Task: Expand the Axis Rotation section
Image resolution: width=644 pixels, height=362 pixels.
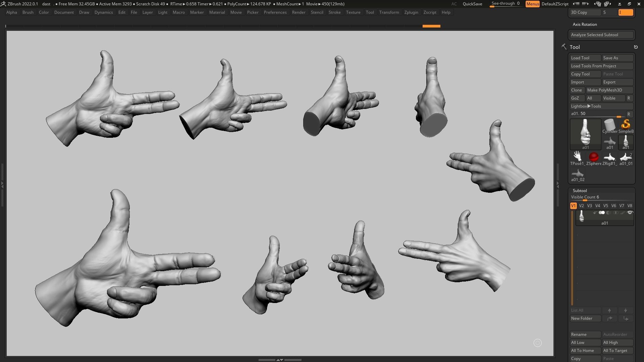Action: tap(585, 24)
